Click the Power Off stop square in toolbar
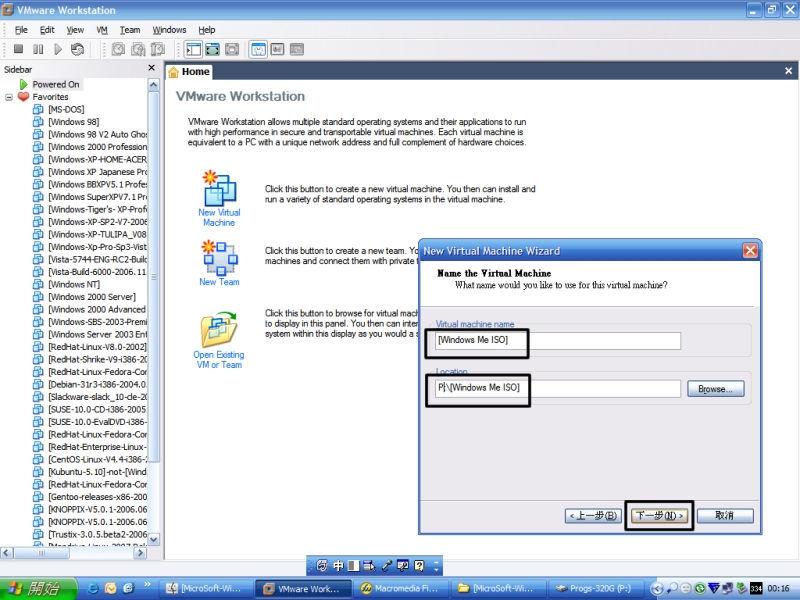The width and height of the screenshot is (800, 600). tap(18, 49)
